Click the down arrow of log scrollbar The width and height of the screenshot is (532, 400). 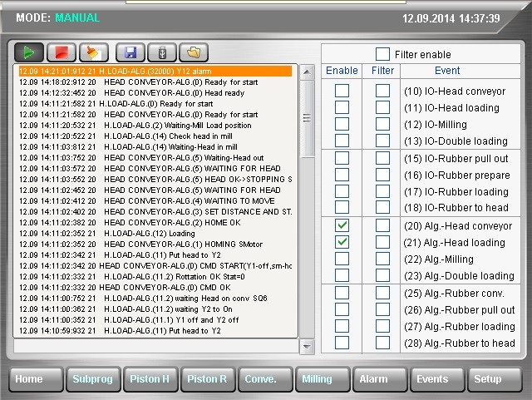coord(307,346)
